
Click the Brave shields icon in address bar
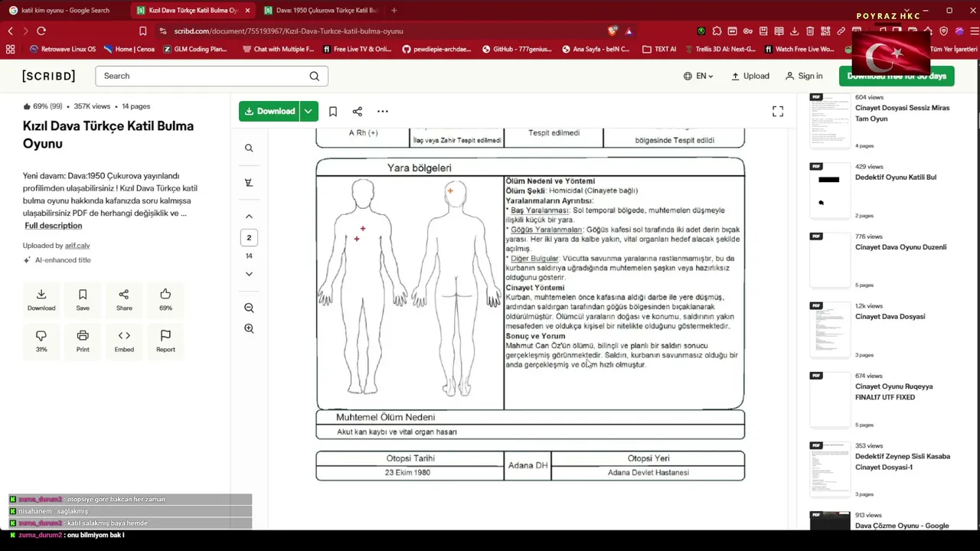coord(612,31)
